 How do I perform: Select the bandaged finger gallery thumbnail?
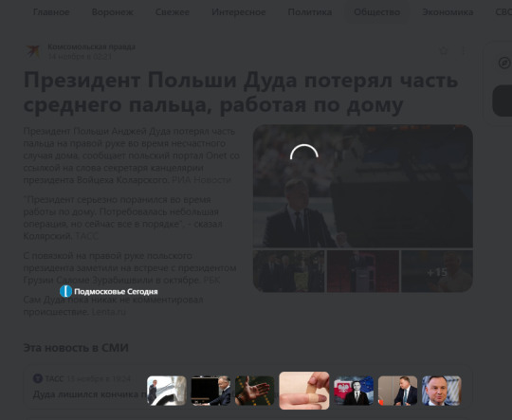[x=304, y=391]
